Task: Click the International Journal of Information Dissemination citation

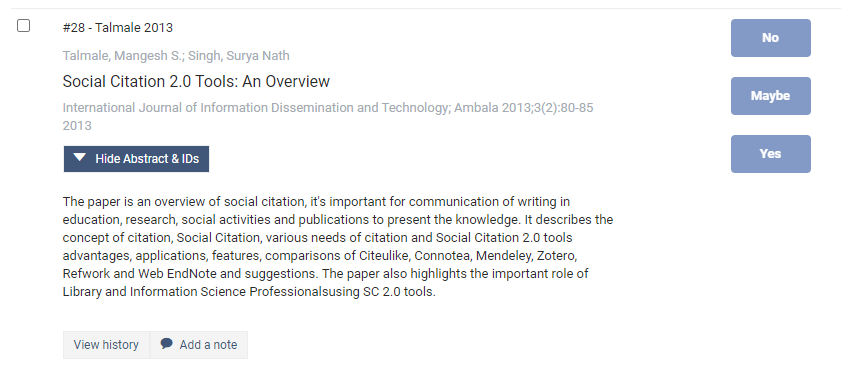Action: coord(328,108)
